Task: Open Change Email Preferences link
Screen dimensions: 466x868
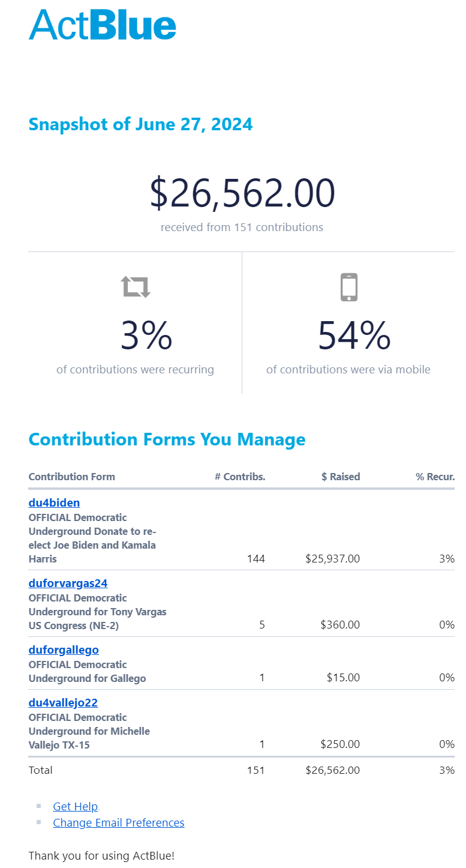Action: (119, 822)
